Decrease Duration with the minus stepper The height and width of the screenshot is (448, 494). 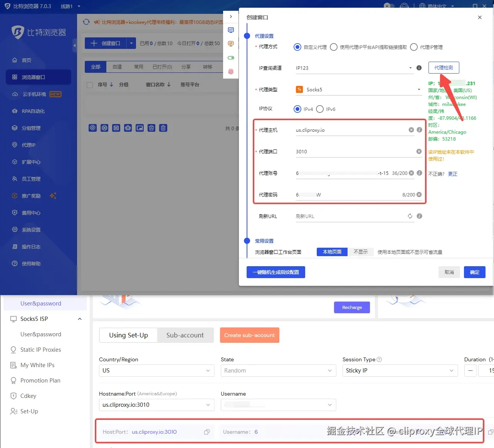pyautogui.click(x=470, y=371)
